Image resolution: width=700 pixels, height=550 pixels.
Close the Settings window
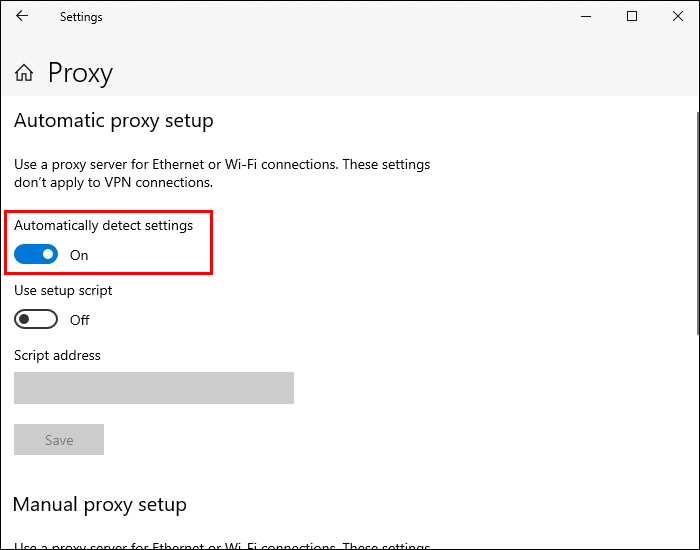click(677, 16)
